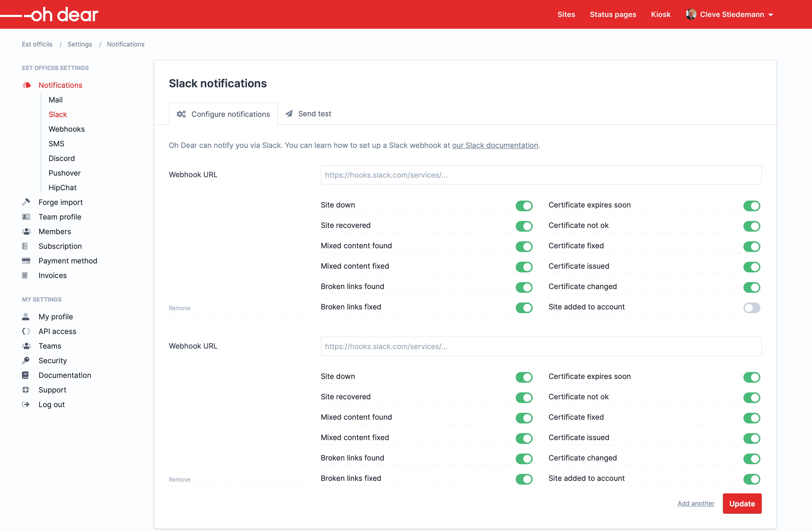Go to Kiosk in the top navigation
812x531 pixels.
(x=661, y=14)
